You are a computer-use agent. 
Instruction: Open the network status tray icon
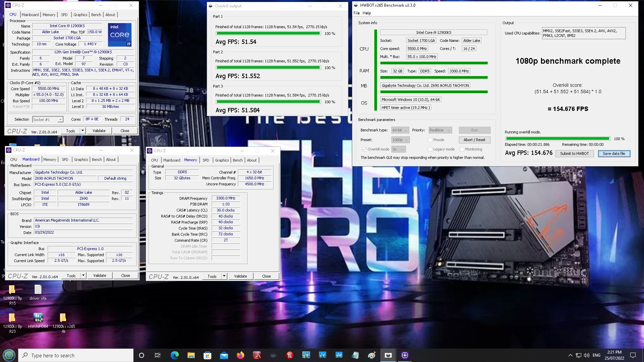point(579,355)
